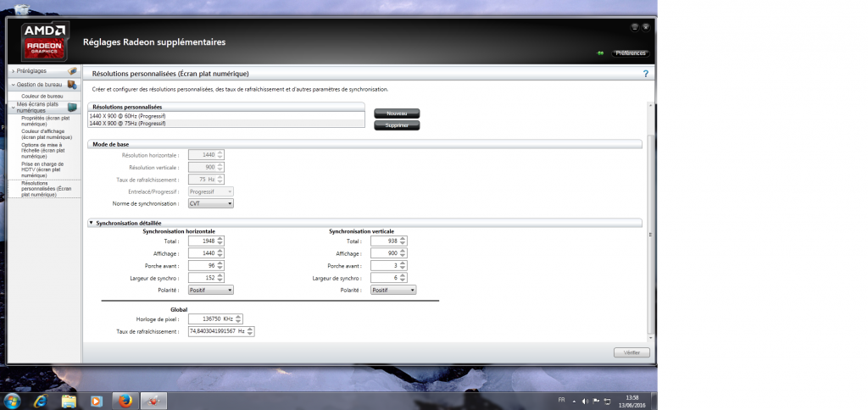
Task: Select the 1440 X 900 @ 60Hz resolution
Action: pos(226,116)
